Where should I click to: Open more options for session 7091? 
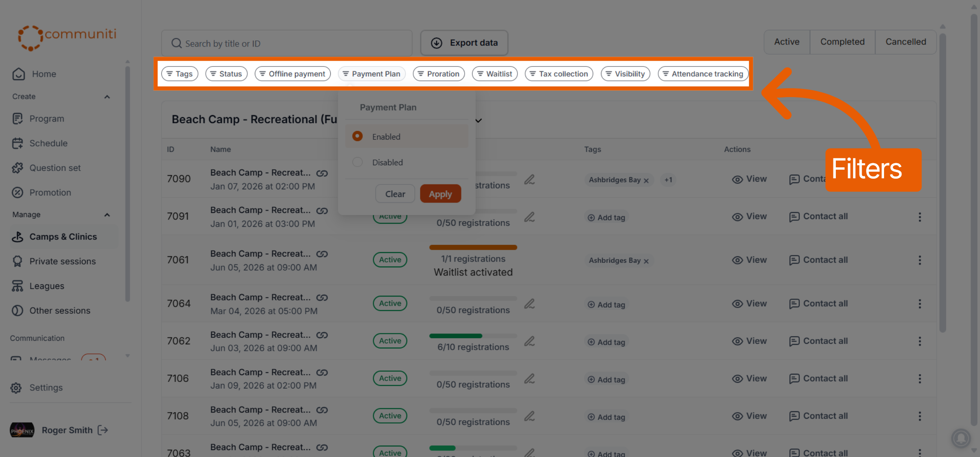click(x=920, y=217)
